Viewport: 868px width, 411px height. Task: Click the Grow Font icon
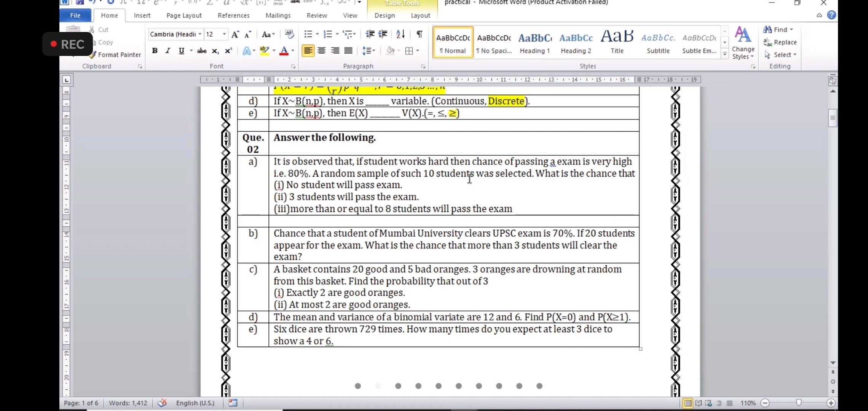pos(235,34)
